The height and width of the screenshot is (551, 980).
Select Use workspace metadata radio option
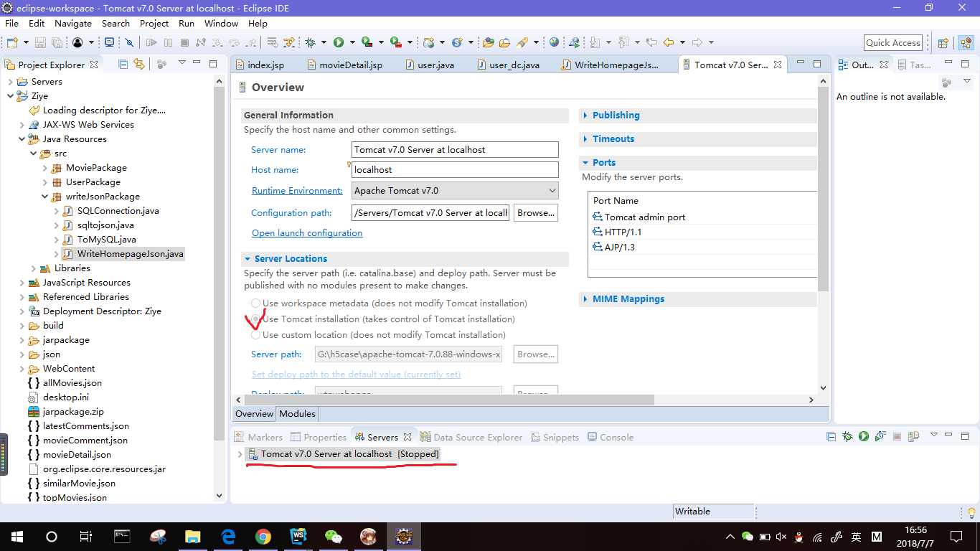pyautogui.click(x=255, y=303)
